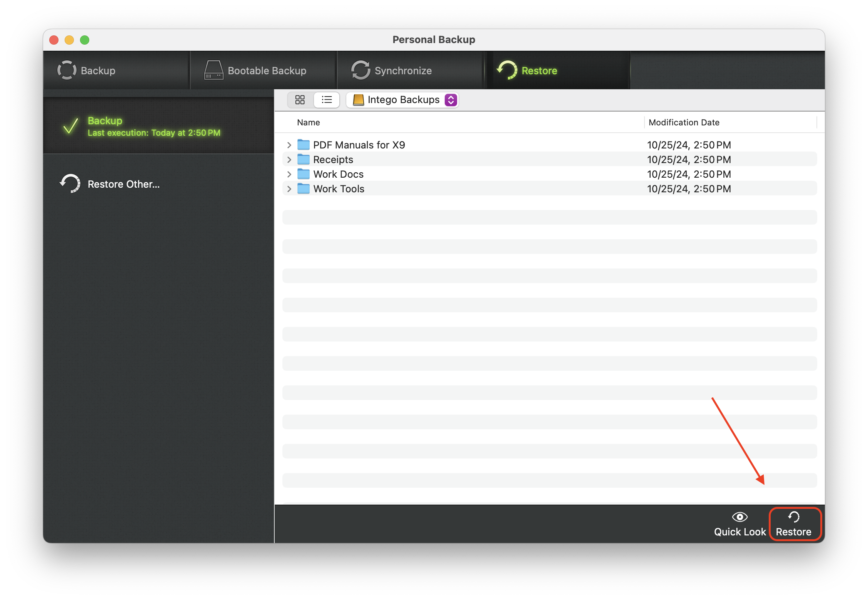Select the Work Docs row name

point(339,174)
